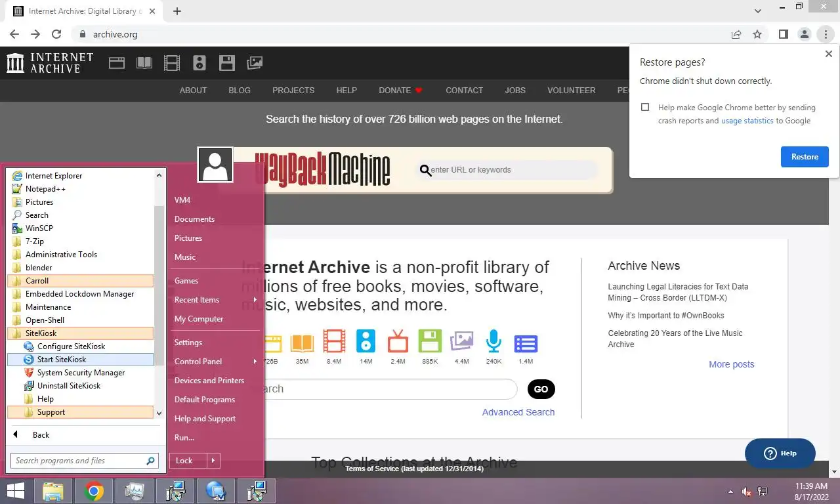Screen dimensions: 840x504
Task: Click the Chrome reload button
Action: click(56, 34)
